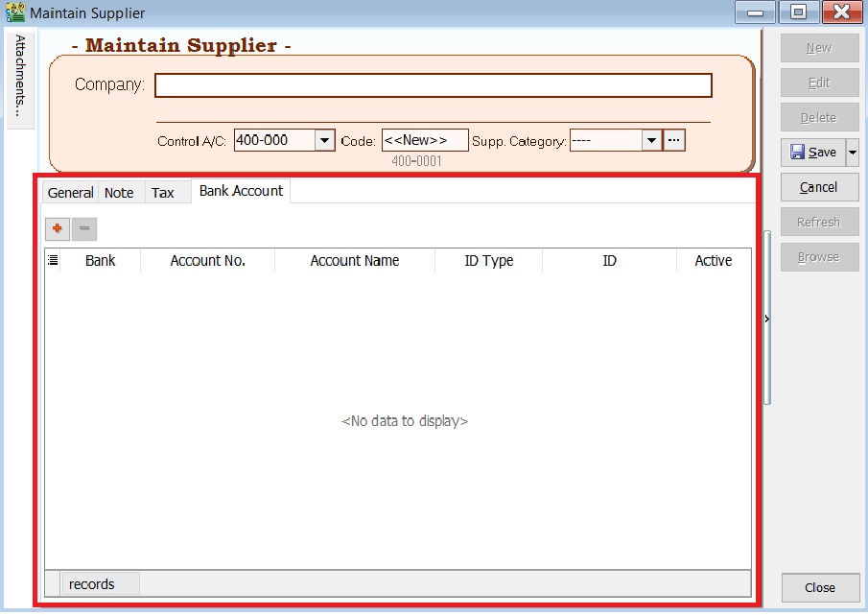
Task: Open the Note tab
Action: 120,192
